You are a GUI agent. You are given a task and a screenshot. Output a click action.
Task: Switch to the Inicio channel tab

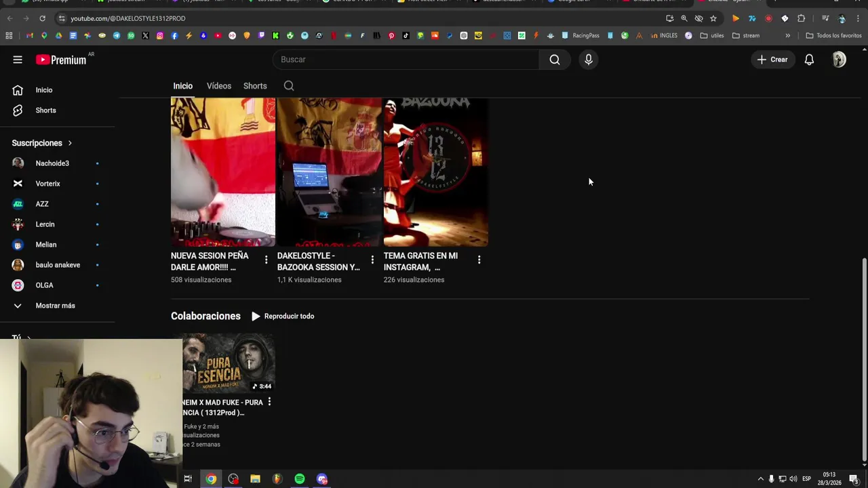(182, 86)
